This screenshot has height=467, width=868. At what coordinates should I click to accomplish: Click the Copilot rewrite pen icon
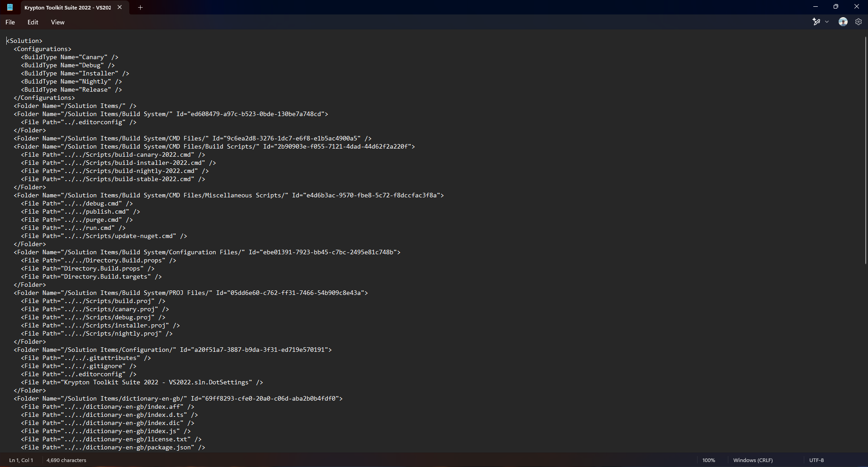click(x=816, y=22)
